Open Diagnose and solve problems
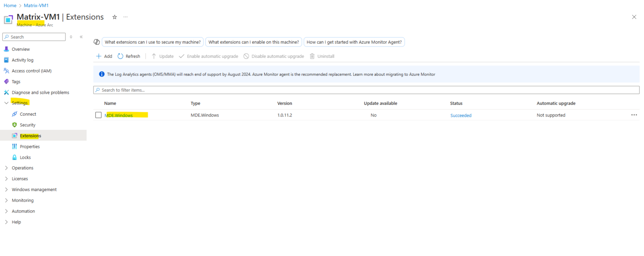 (x=40, y=92)
